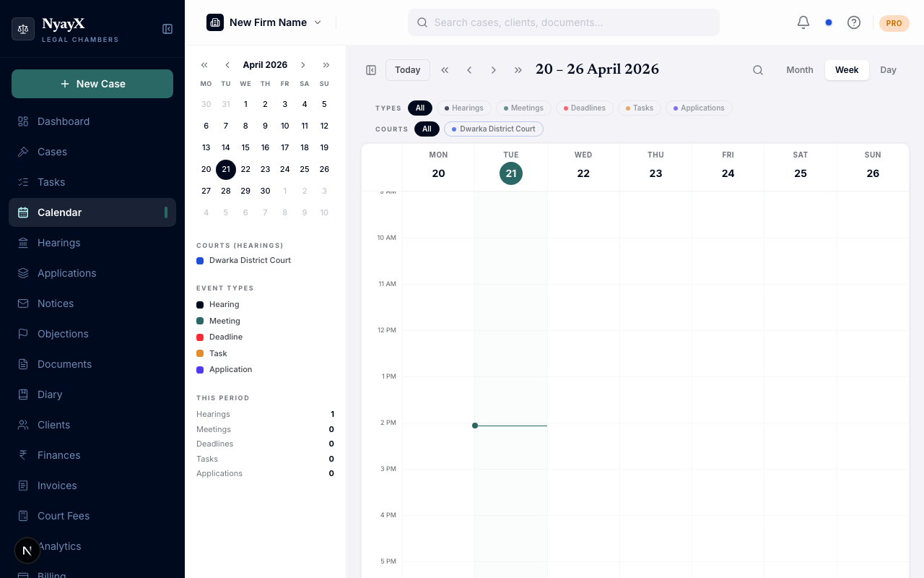This screenshot has height=578, width=924.
Task: Click the global search field
Action: click(x=564, y=22)
